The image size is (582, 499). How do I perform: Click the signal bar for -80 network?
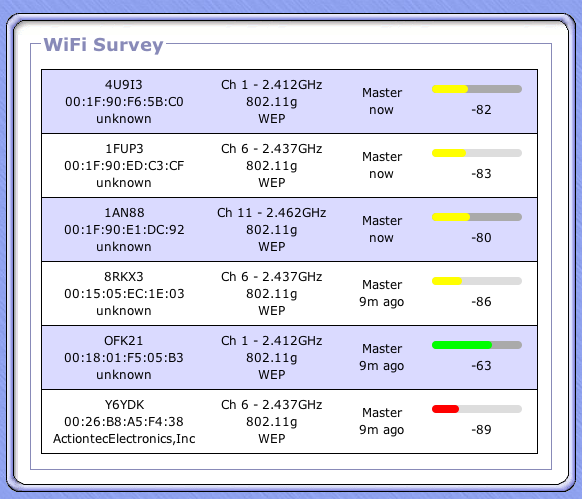coord(477,217)
